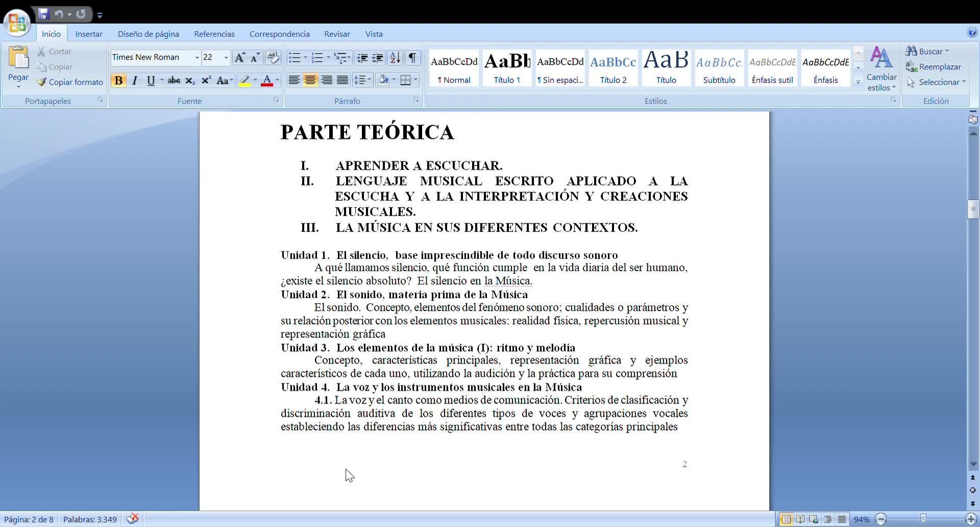Image resolution: width=980 pixels, height=527 pixels.
Task: Open Reemplazar replace dialog
Action: (x=934, y=67)
